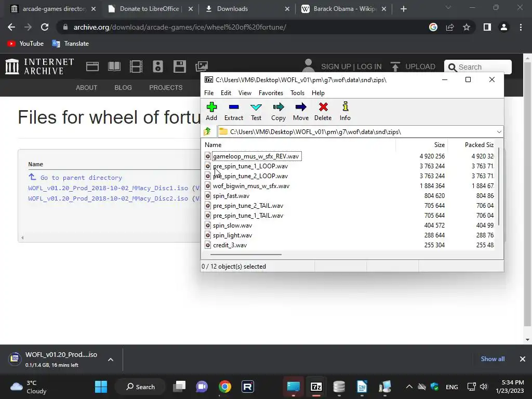Click the Extract toolbar icon
Screen dimensions: 532x399
(x=233, y=111)
